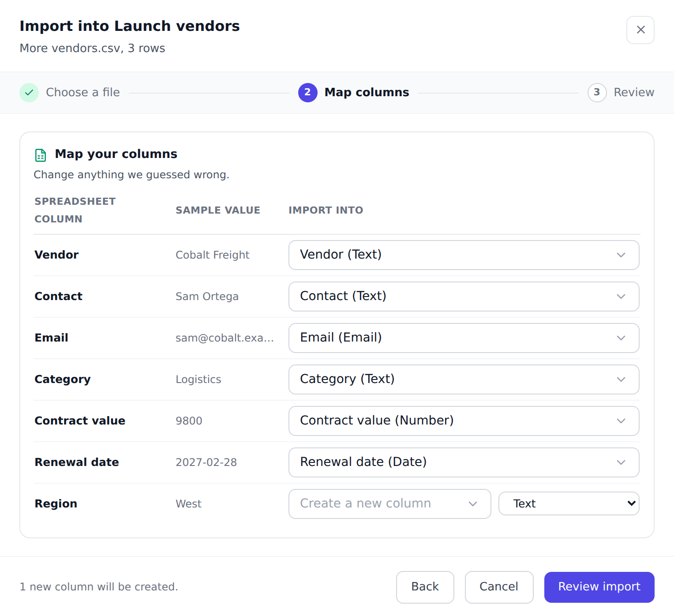This screenshot has width=674, height=616.
Task: Click the sample value Cobalt Freight
Action: 213,255
